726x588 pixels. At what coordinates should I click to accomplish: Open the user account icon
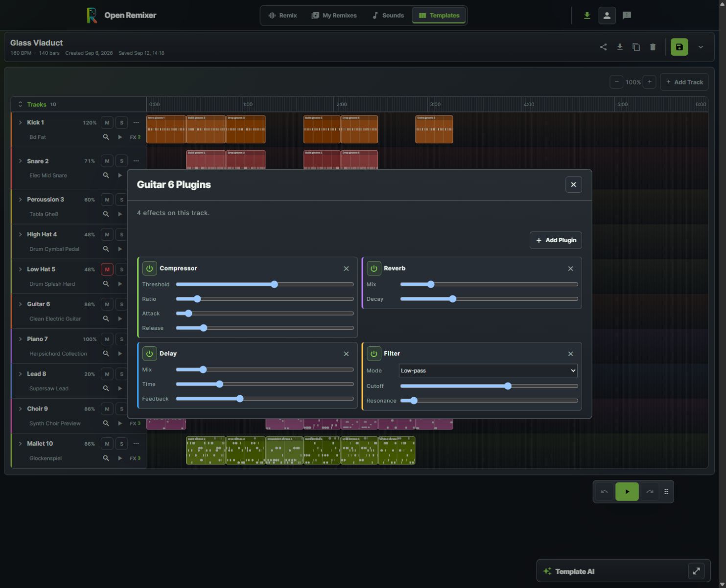pos(607,16)
